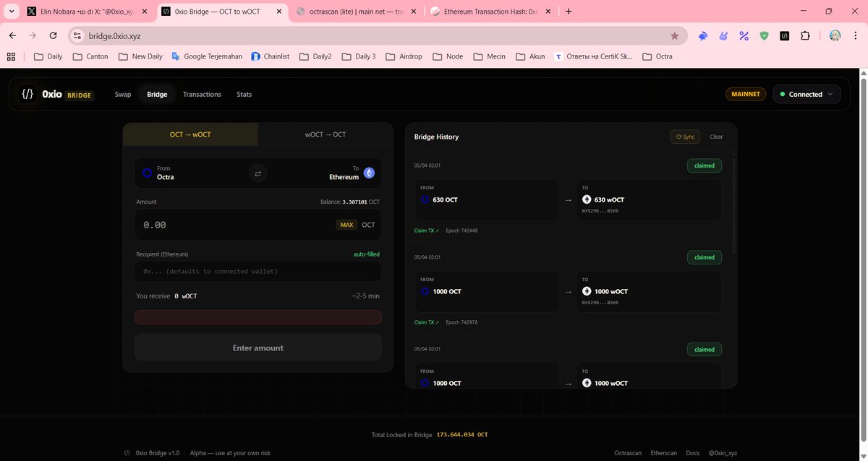
Task: Switch to the Ethereum Transaction Hash tab
Action: pyautogui.click(x=490, y=12)
